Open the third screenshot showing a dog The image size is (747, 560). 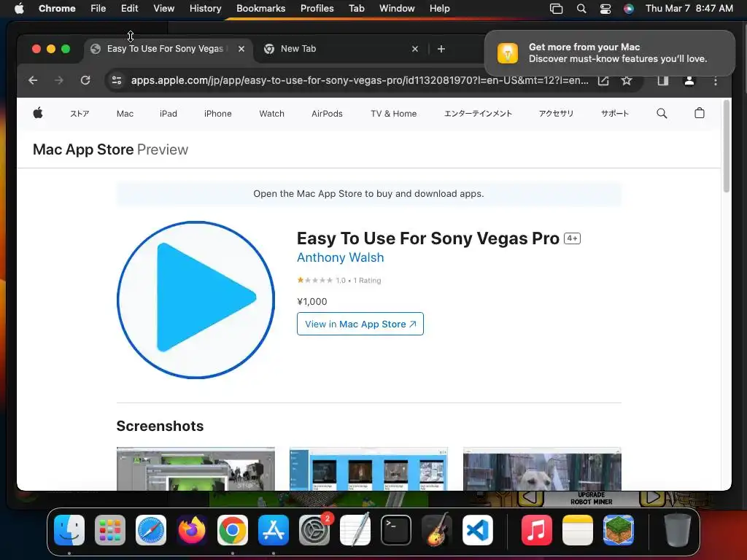coord(542,469)
